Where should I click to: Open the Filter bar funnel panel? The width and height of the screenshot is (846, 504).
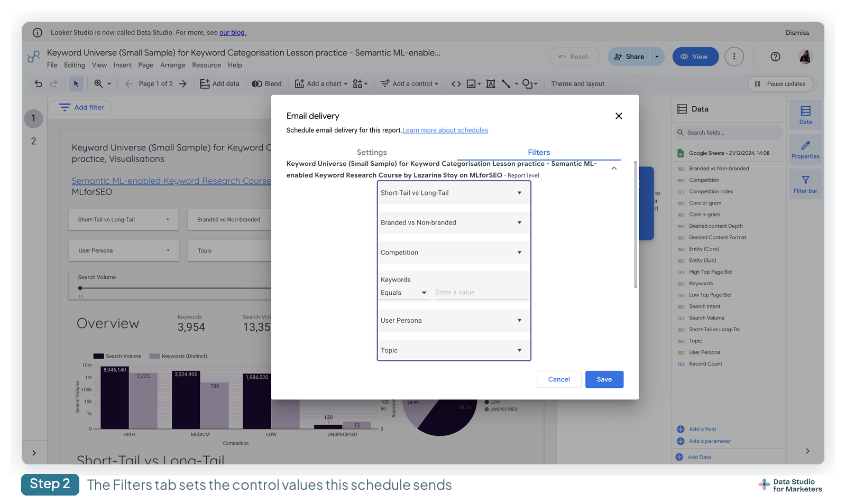(806, 184)
